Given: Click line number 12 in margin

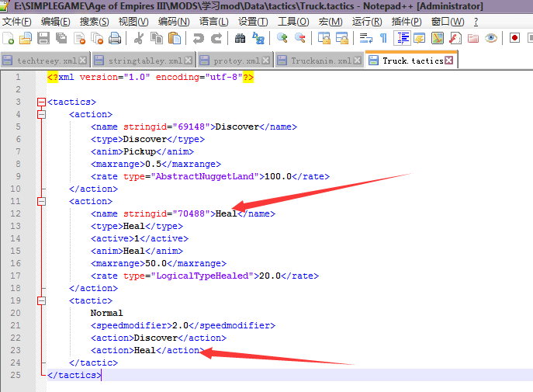Looking at the screenshot, I should [x=16, y=213].
